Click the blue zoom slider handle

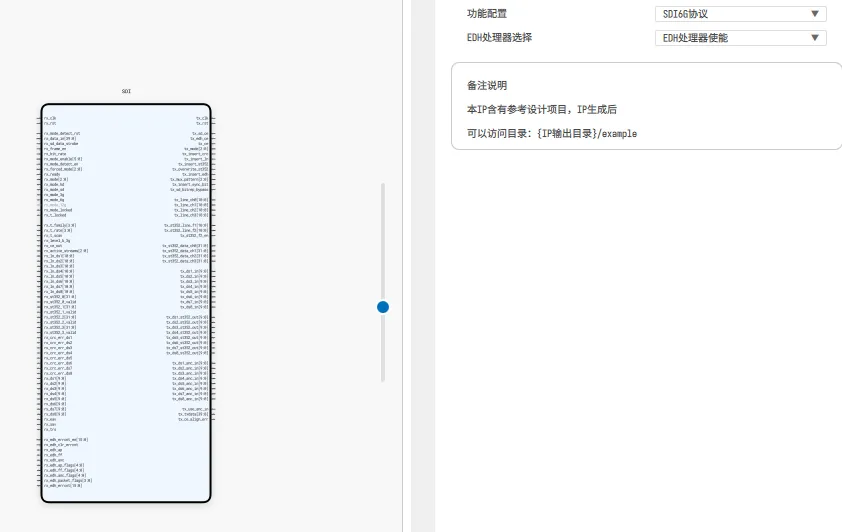pyautogui.click(x=383, y=307)
